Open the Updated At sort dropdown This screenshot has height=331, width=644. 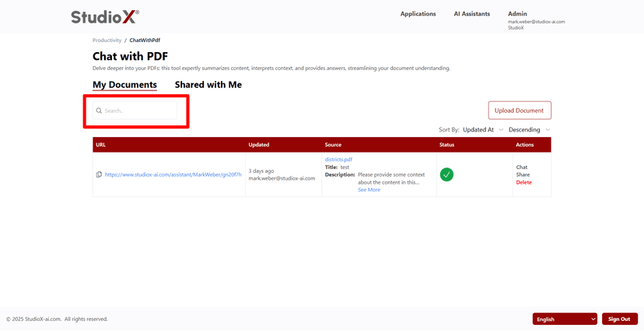(x=483, y=129)
